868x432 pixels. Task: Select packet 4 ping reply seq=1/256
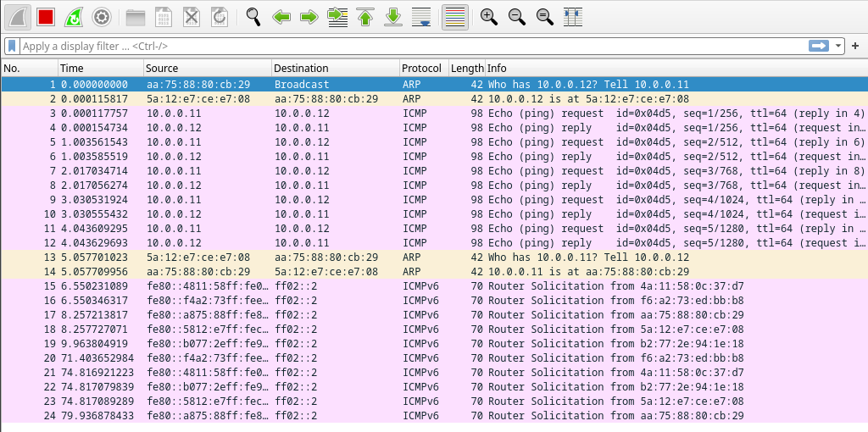click(x=434, y=128)
